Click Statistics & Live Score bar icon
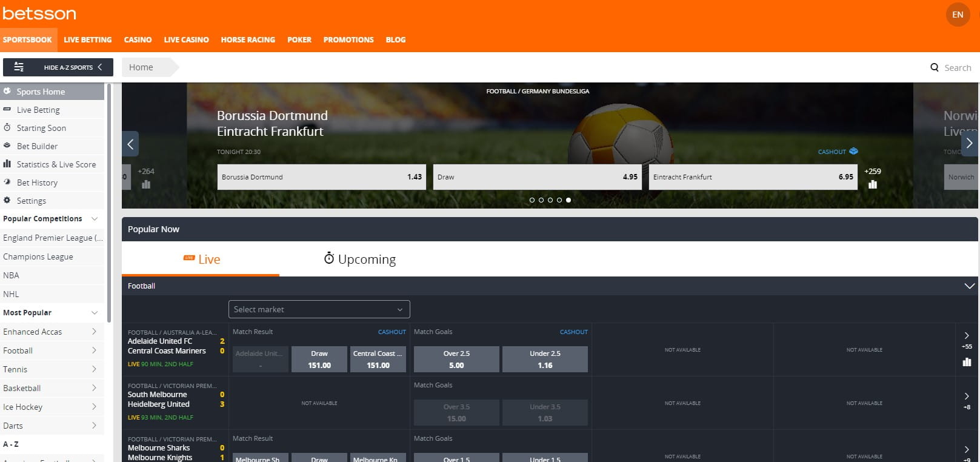 (x=7, y=164)
